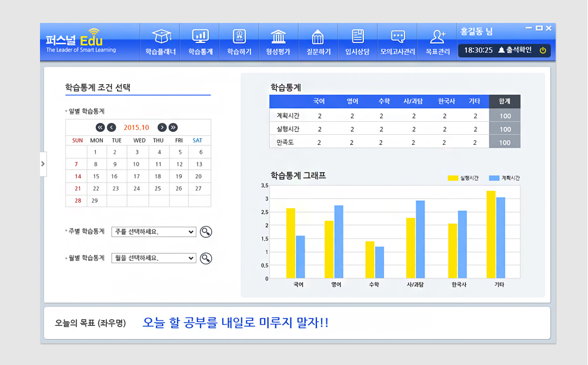This screenshot has height=365, width=588.
Task: Click the yellow 실행시간 legend swatch
Action: (x=453, y=178)
